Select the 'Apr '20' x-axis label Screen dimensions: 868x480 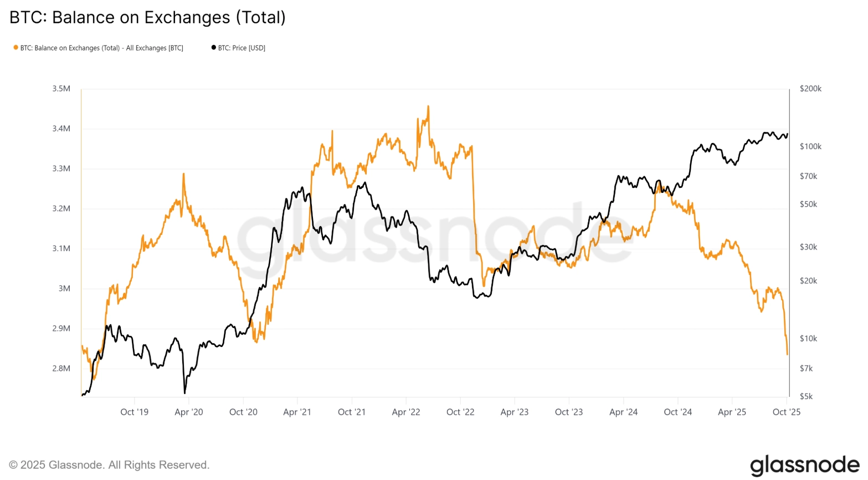[x=188, y=412]
